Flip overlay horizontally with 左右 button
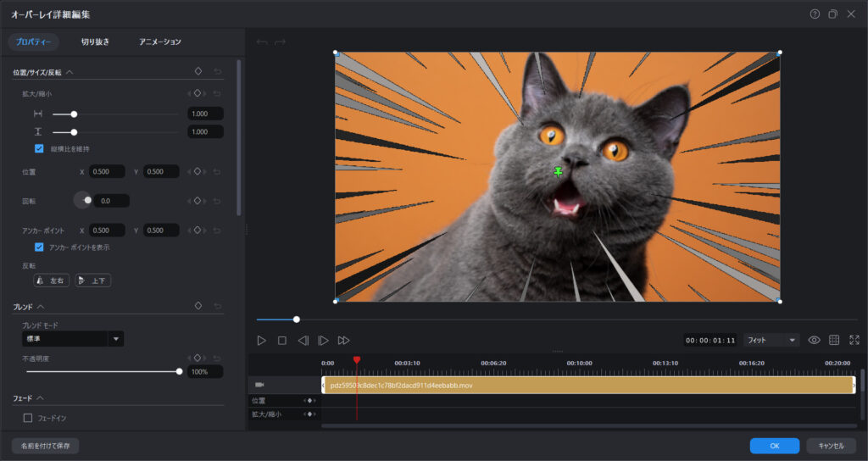The image size is (868, 461). [x=51, y=280]
